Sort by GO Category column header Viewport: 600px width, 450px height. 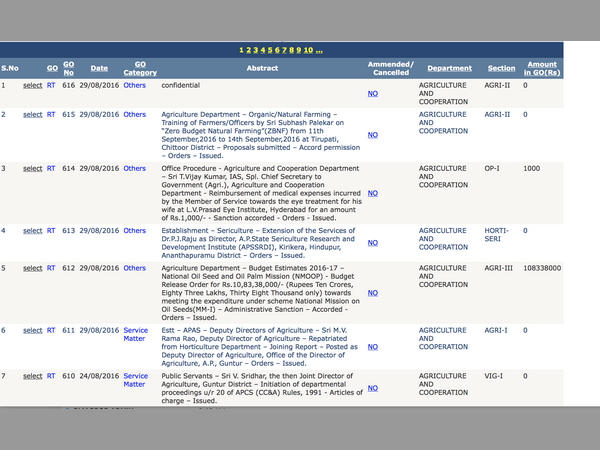[140, 69]
